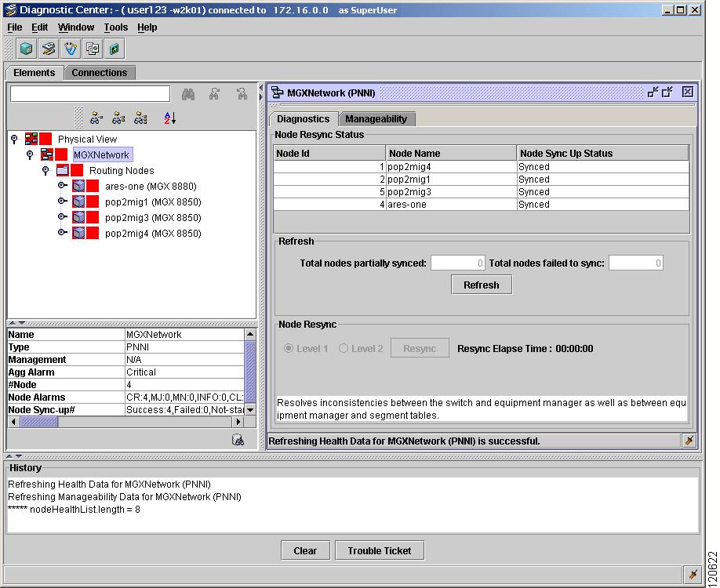The image size is (720, 588).
Task: Click the ares-one switch icon
Action: (x=78, y=186)
